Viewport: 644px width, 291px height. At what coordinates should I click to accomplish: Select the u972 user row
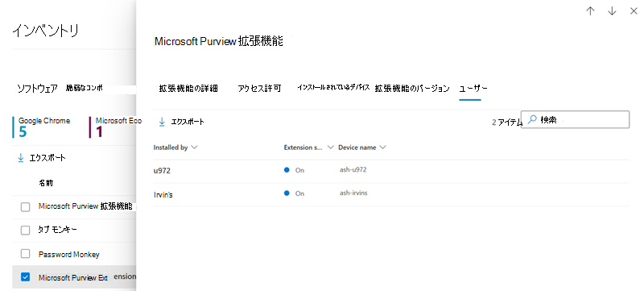[391, 171]
